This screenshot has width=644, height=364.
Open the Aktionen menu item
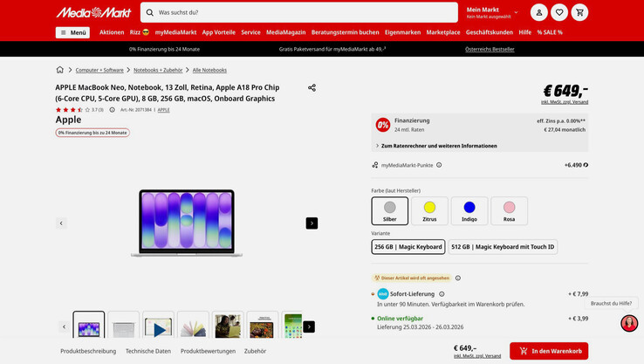(112, 32)
